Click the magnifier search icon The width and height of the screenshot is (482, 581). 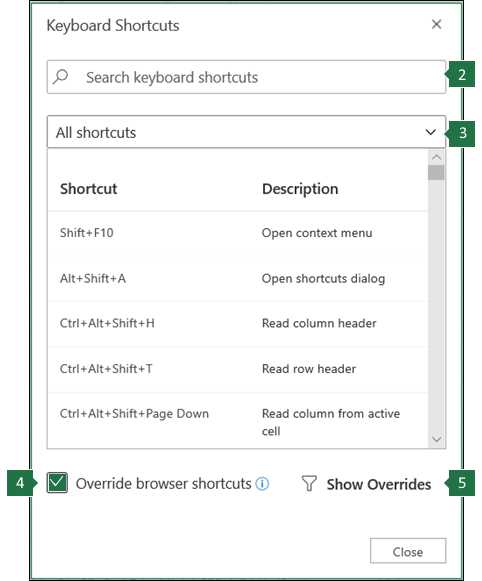pyautogui.click(x=60, y=77)
